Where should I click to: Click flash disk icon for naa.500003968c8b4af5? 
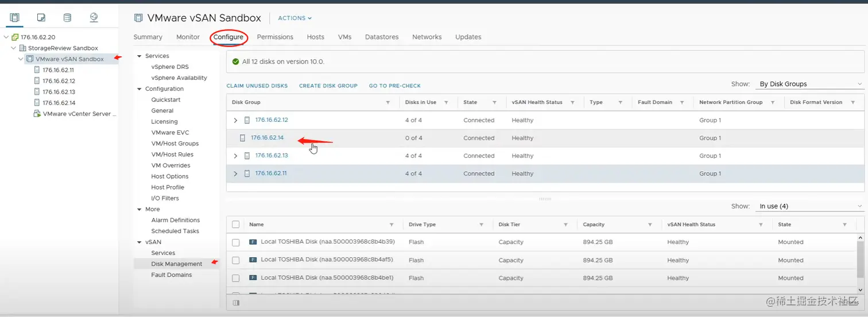click(x=253, y=260)
